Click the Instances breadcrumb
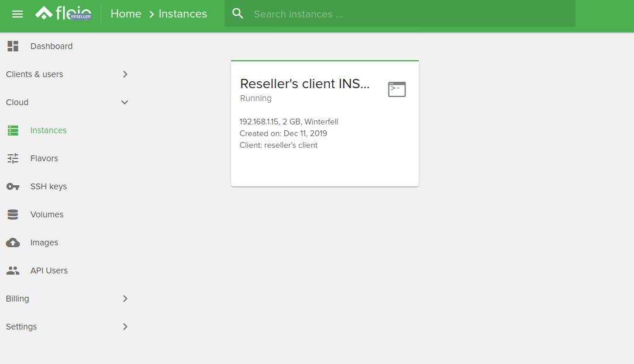Image resolution: width=634 pixels, height=364 pixels. click(x=182, y=14)
